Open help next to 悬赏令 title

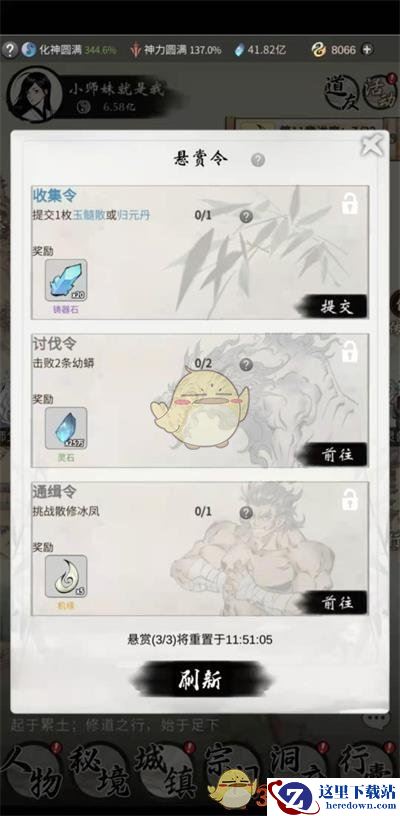(258, 160)
